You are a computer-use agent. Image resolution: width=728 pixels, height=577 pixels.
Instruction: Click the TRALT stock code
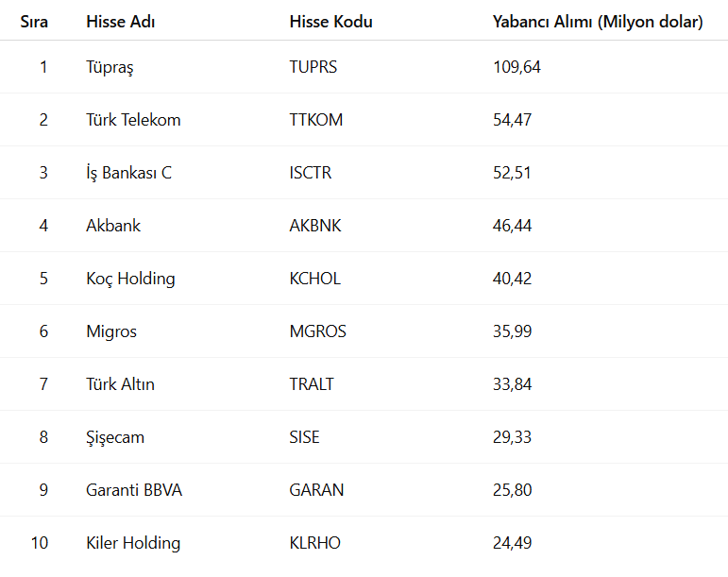point(312,384)
